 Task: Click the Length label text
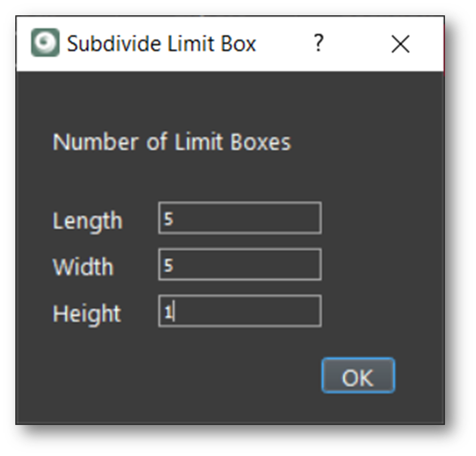pyautogui.click(x=87, y=220)
